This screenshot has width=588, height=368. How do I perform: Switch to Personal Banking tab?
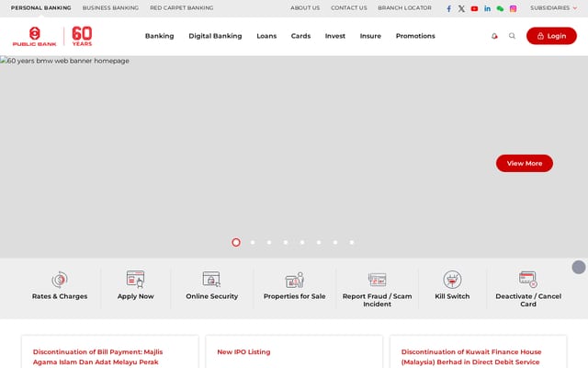point(40,8)
